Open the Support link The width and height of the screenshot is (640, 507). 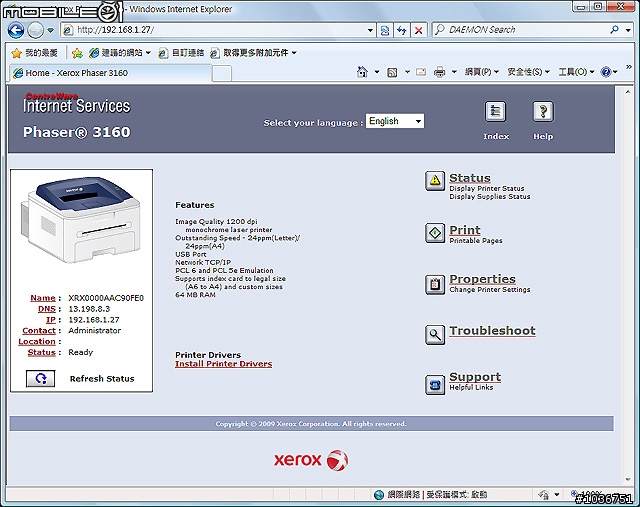pos(475,377)
